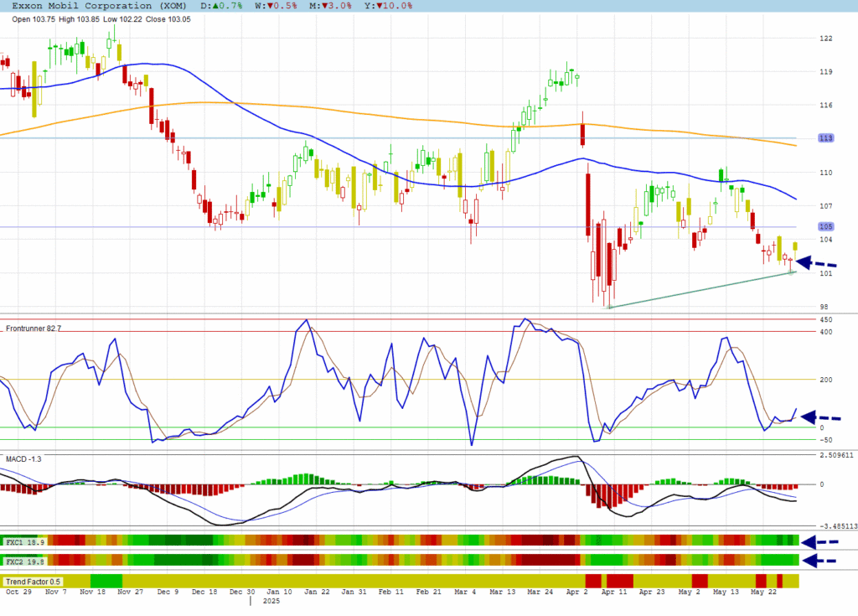The width and height of the screenshot is (858, 616).
Task: Click the '2025' year marker on time axis
Action: [271, 601]
